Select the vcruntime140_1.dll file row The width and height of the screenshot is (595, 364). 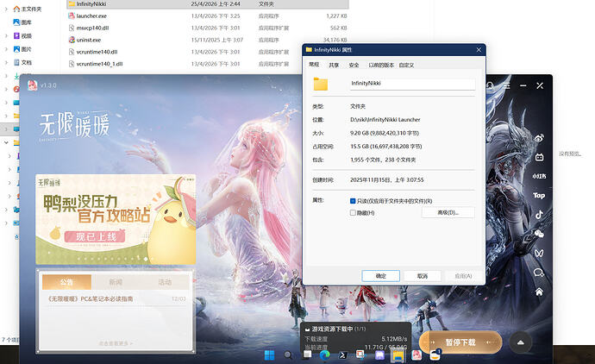pos(208,64)
